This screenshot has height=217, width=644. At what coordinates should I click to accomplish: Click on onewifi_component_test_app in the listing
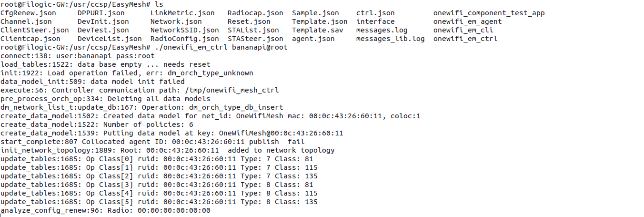[x=489, y=13]
